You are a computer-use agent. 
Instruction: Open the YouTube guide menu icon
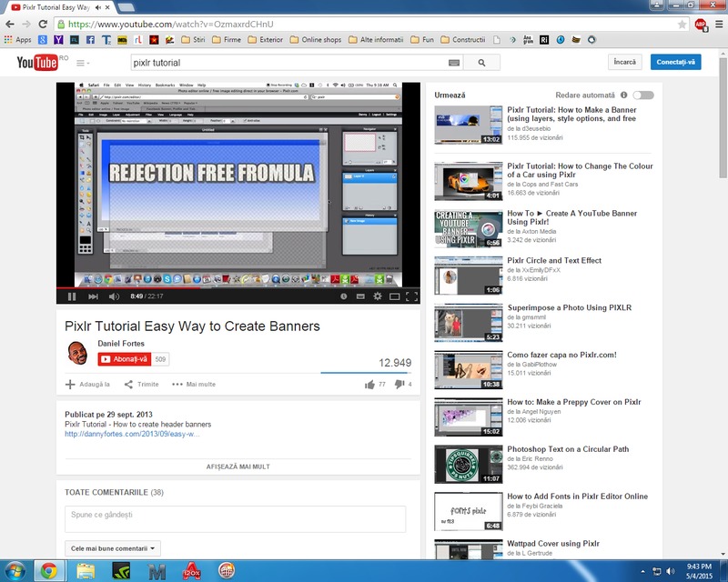(x=82, y=63)
